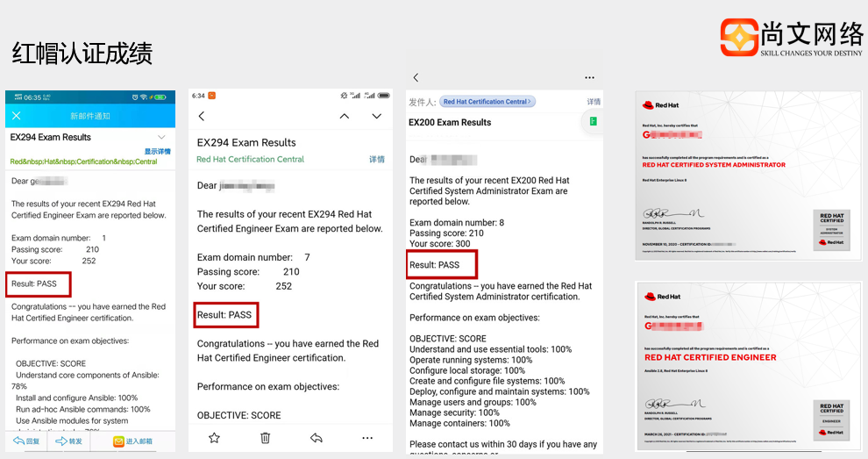Select 'Manage security: 100%' line

point(454,412)
